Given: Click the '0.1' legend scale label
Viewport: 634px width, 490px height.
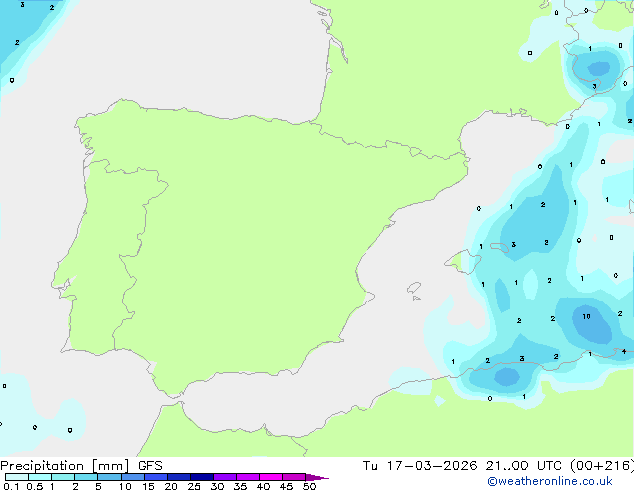Looking at the screenshot, I should [x=11, y=486].
